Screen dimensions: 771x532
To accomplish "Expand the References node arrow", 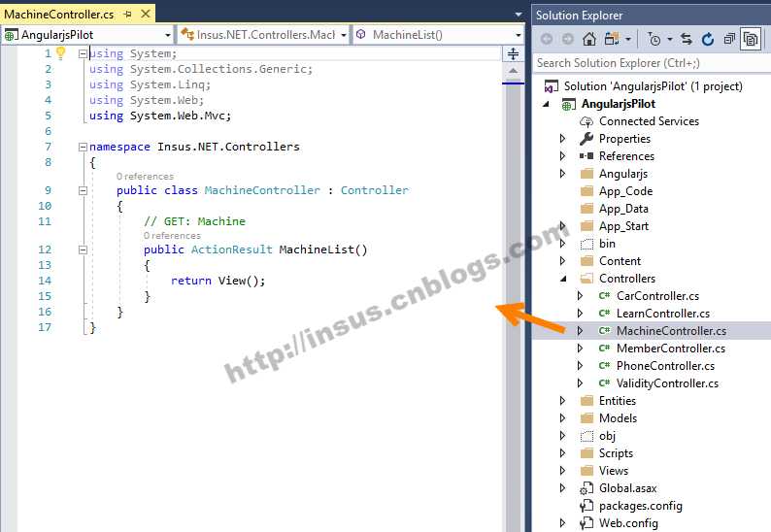I will coord(563,156).
